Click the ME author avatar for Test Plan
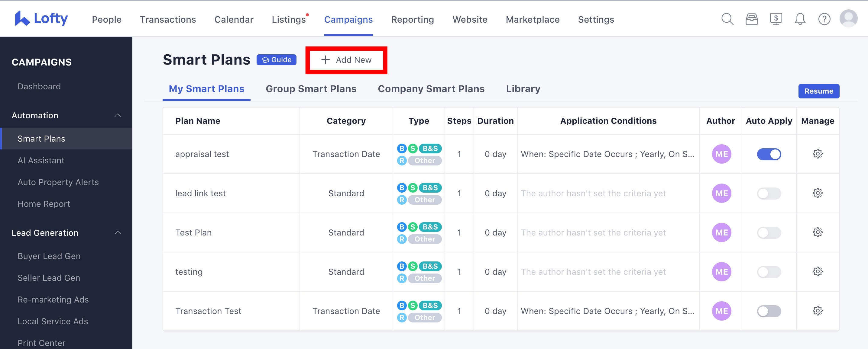 (x=721, y=232)
